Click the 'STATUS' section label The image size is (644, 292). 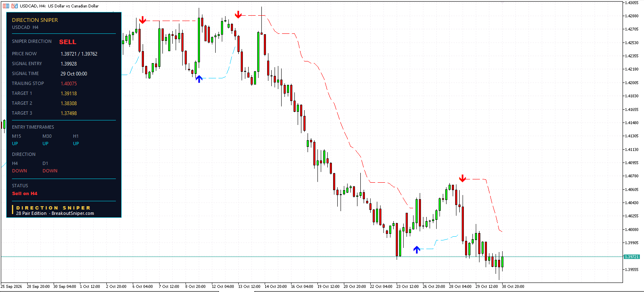[20, 186]
